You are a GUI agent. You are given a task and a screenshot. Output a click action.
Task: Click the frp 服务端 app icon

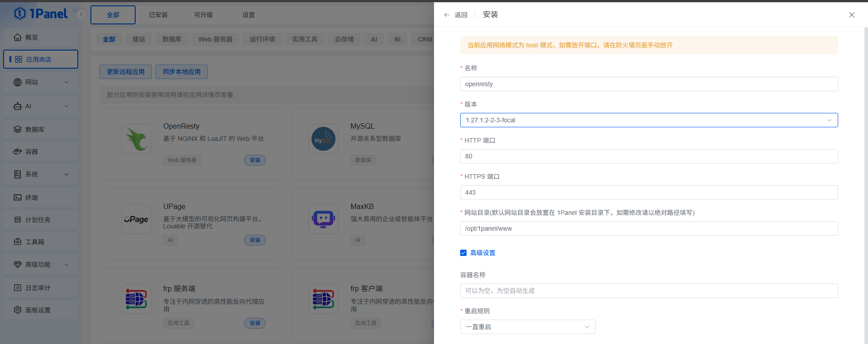point(136,299)
